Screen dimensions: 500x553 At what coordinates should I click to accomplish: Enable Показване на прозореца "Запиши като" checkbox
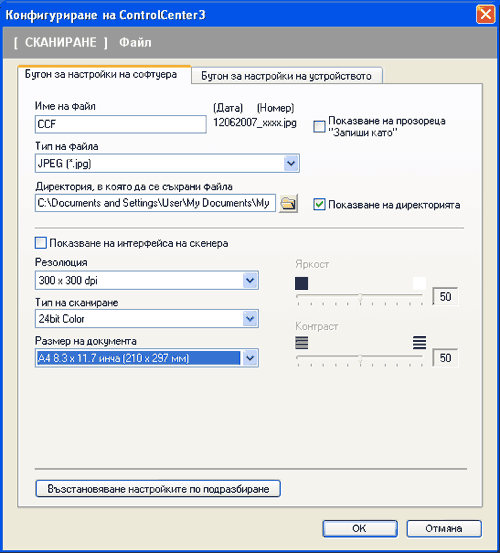(319, 127)
